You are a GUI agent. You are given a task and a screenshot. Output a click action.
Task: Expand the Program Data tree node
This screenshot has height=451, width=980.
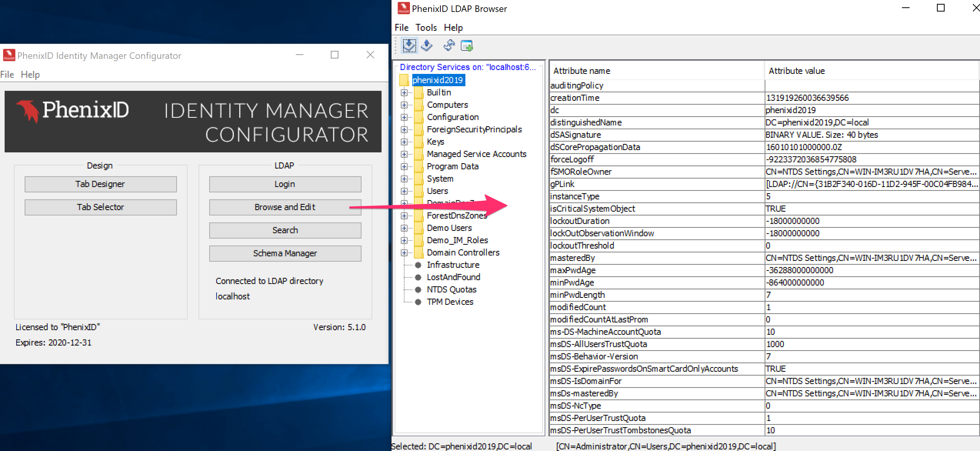[x=404, y=166]
